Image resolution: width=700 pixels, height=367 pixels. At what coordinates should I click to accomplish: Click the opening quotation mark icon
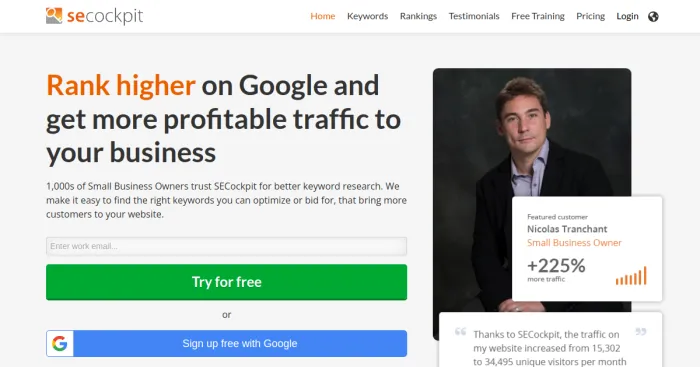coord(460,332)
